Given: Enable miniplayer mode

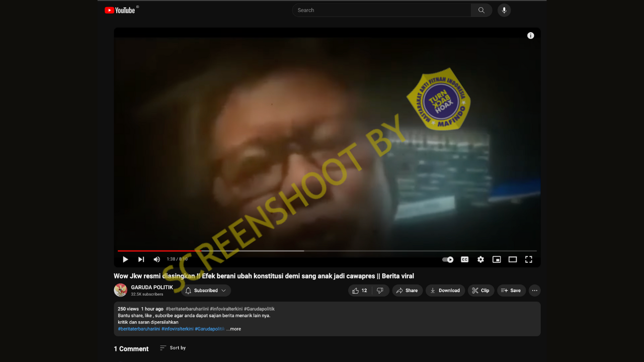Looking at the screenshot, I should (x=497, y=259).
